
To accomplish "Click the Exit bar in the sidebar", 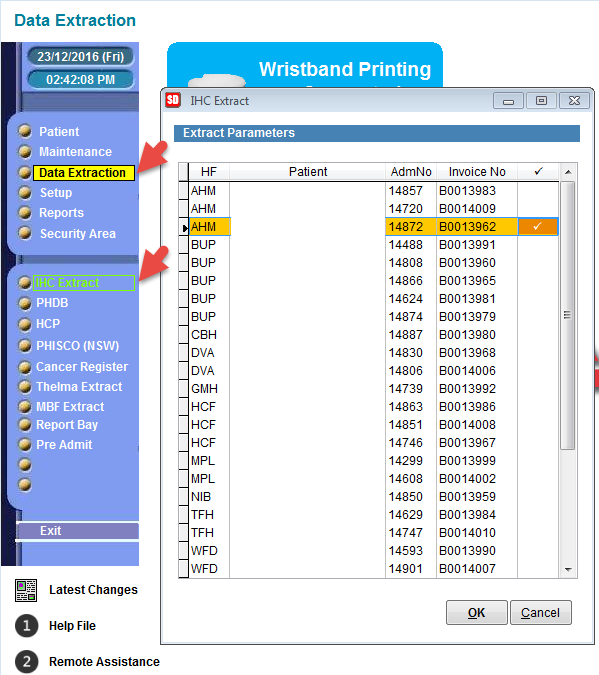I will (x=78, y=531).
